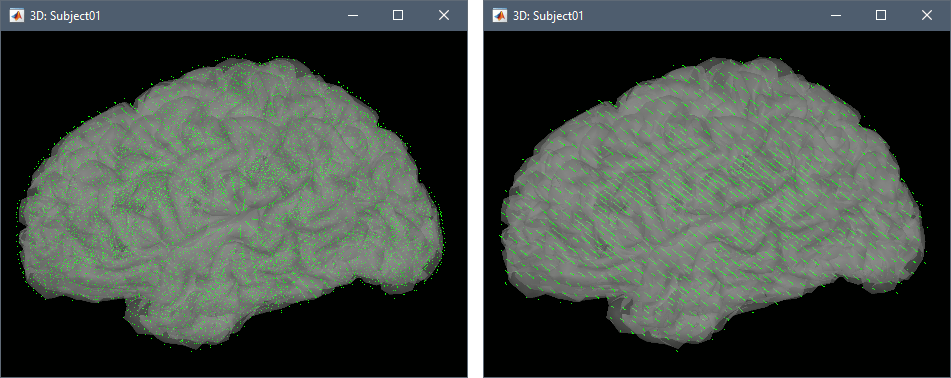
Task: Minimize the left 3D Subject01 window
Action: (352, 16)
